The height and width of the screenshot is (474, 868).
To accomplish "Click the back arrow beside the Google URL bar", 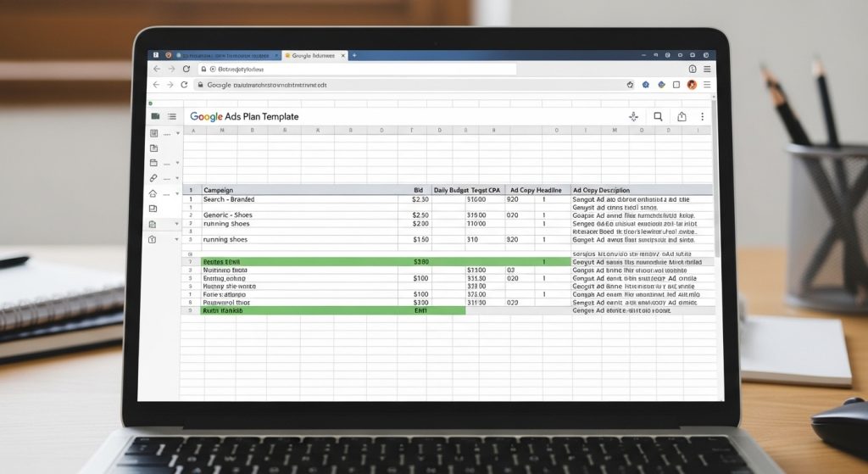I will [x=156, y=85].
